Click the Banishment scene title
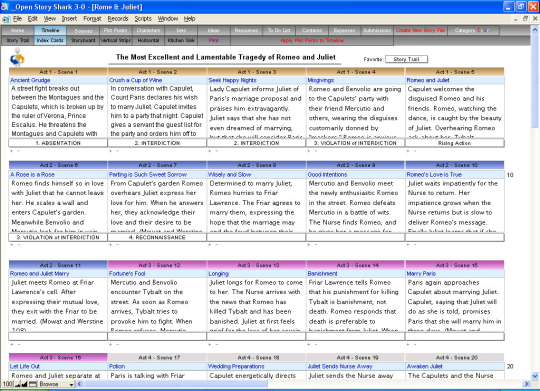The height and width of the screenshot is (391, 540). (x=322, y=274)
